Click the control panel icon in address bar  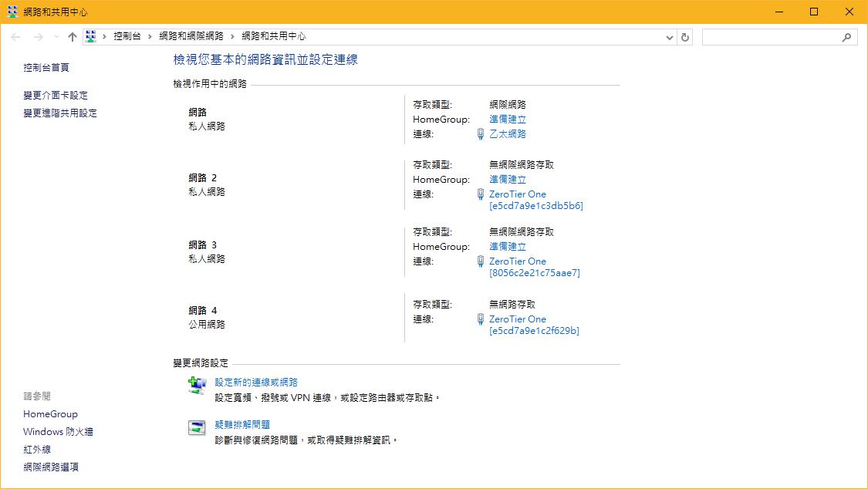91,36
